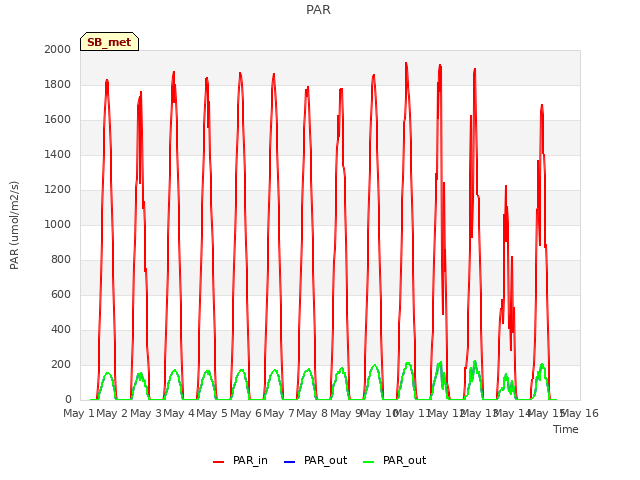This screenshot has width=640, height=480.
Task: Toggle PAR_in series in the legend
Action: 240,460
